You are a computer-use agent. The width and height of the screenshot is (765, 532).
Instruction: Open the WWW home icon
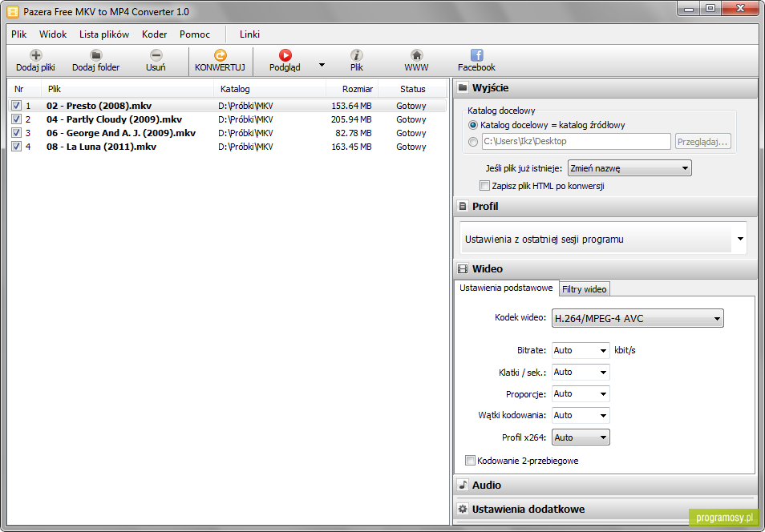coord(416,54)
